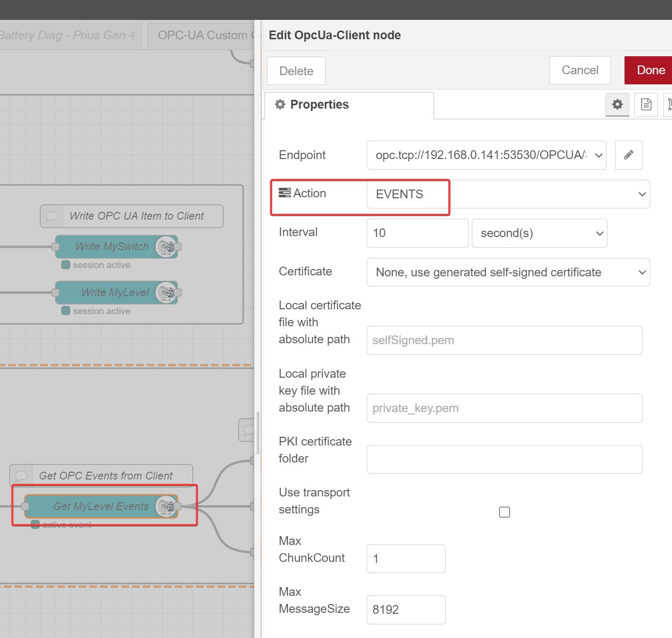
Task: Expand the Endpoint dropdown
Action: [x=486, y=155]
